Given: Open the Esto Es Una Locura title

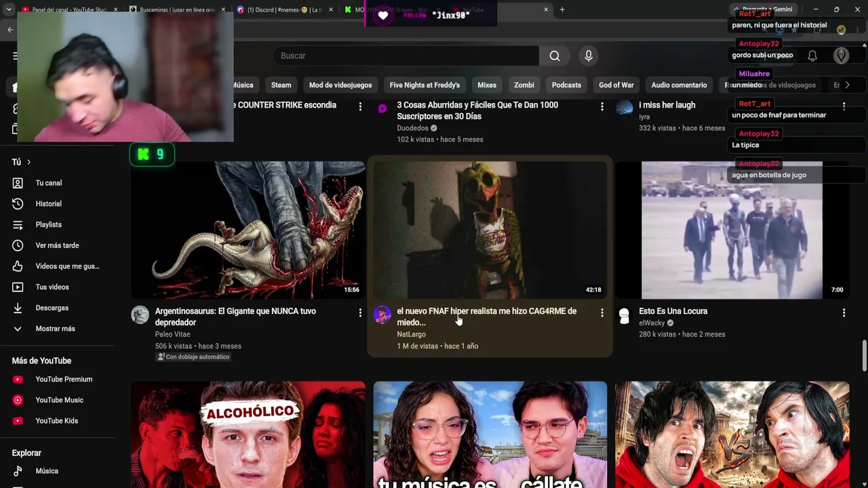Looking at the screenshot, I should click(673, 311).
